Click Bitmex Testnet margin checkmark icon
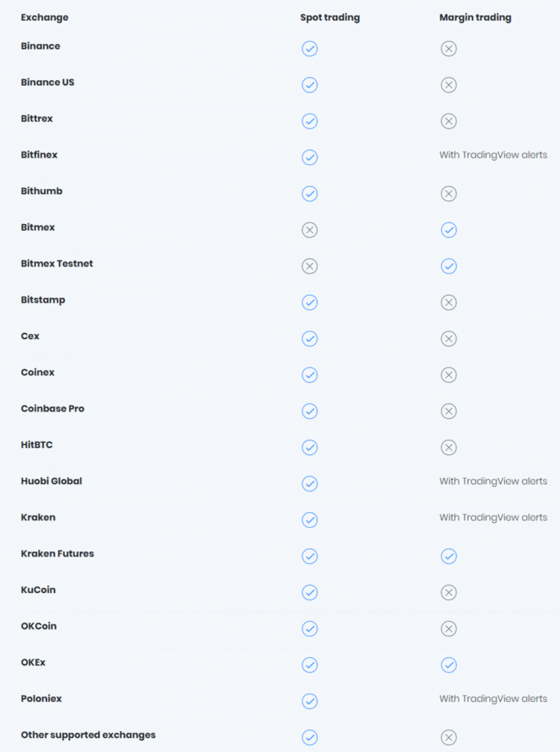 click(x=448, y=266)
